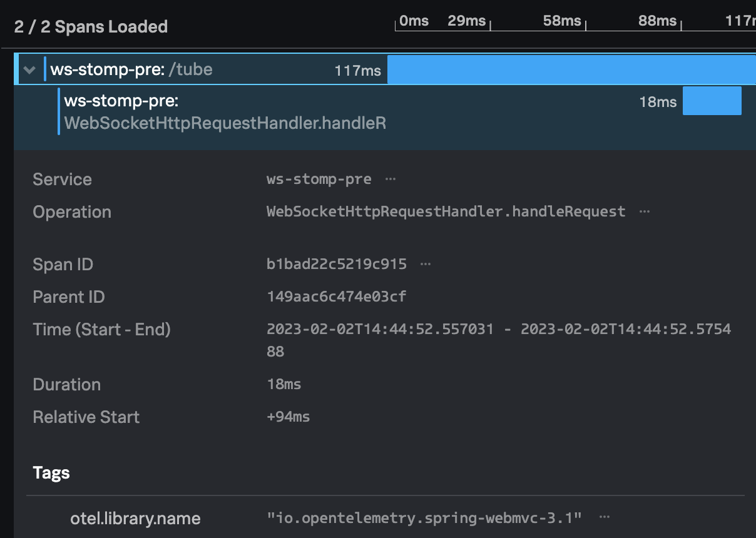Click the 88ms mark on the timeline ruler
Viewport: 756px width, 538px height.
click(x=656, y=21)
